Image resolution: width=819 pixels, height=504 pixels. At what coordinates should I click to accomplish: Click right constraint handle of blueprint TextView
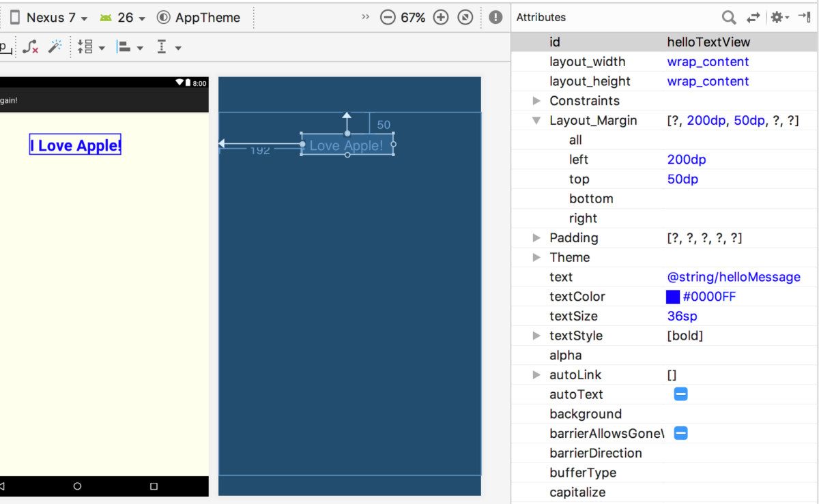point(393,144)
